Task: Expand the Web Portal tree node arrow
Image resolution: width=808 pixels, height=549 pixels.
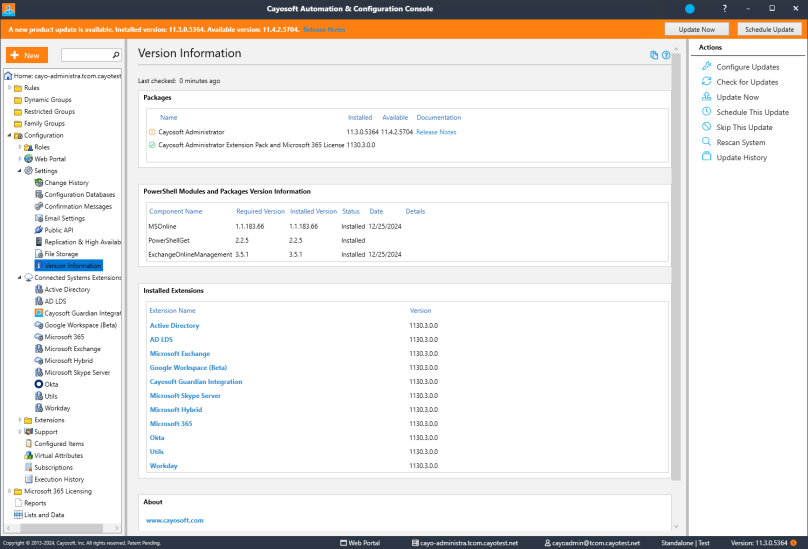Action: 20,159
